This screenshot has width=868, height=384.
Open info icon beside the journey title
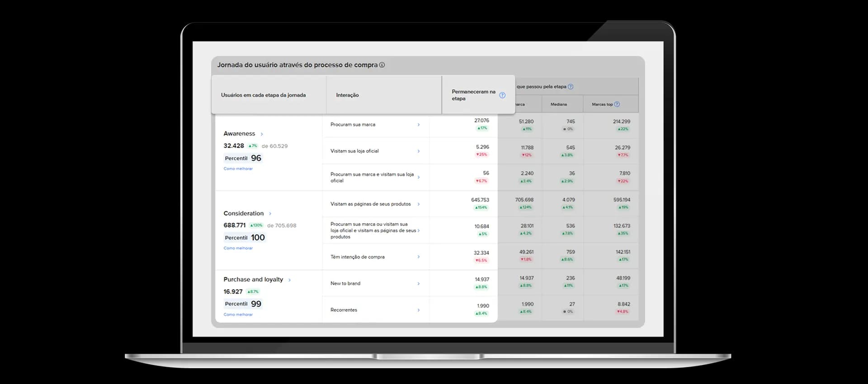coord(382,65)
